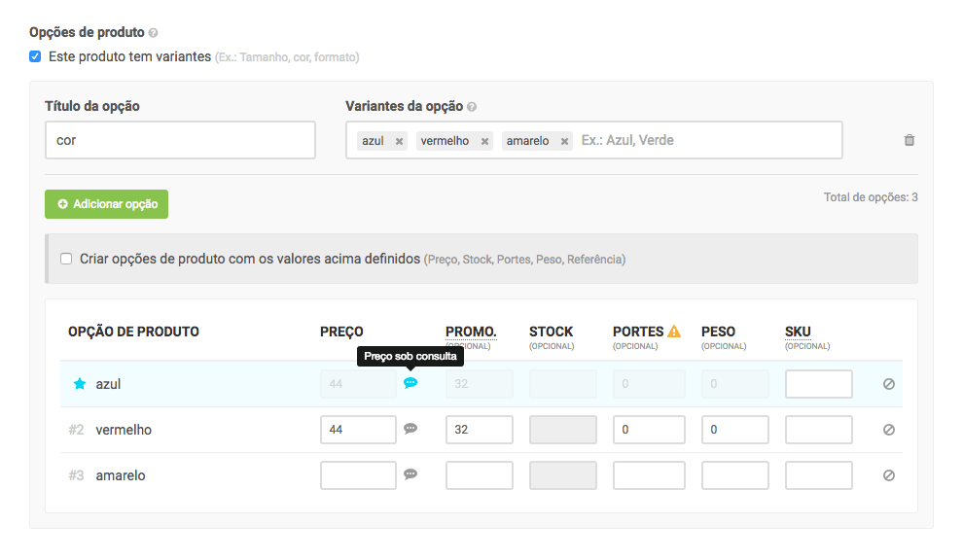The width and height of the screenshot is (963, 560).
Task: Click the disable icon at end of azul row
Action: [x=888, y=383]
